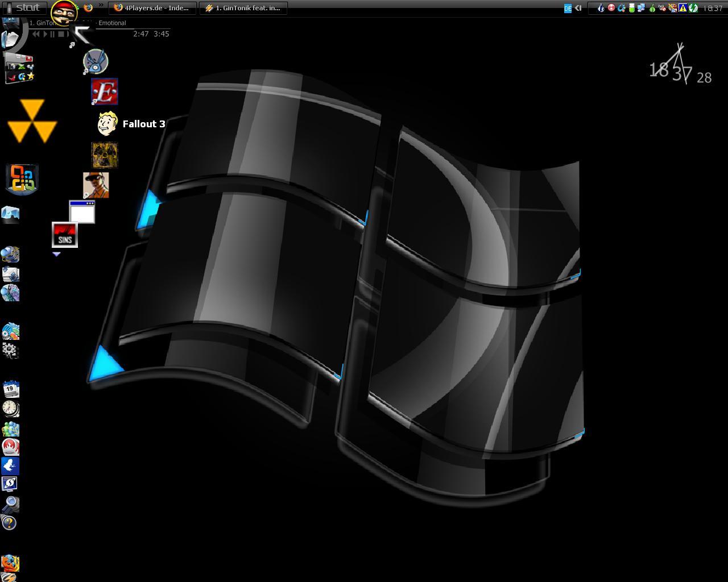
Task: Stop playback in the music player
Action: (x=61, y=34)
